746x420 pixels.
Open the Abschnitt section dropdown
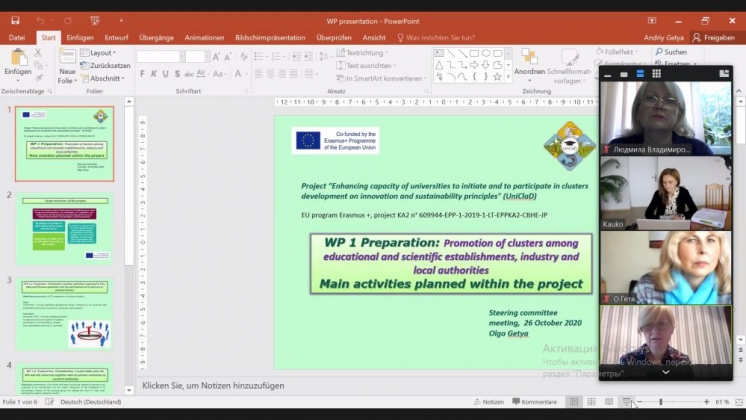point(104,78)
